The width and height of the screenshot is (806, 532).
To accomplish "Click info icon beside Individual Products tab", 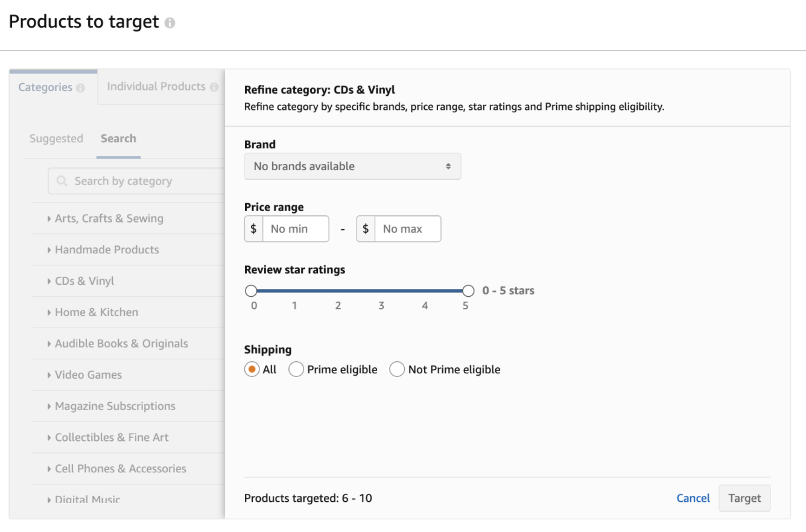I will pos(214,87).
